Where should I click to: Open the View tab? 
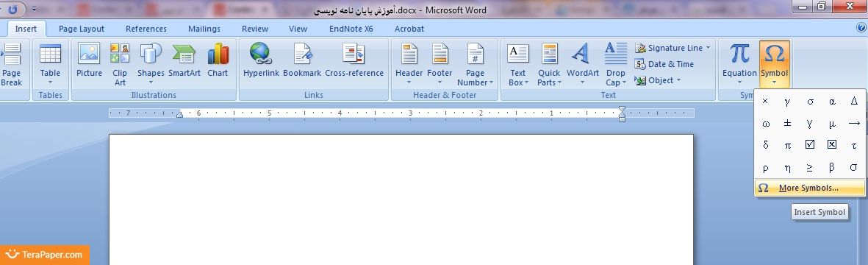click(x=298, y=29)
